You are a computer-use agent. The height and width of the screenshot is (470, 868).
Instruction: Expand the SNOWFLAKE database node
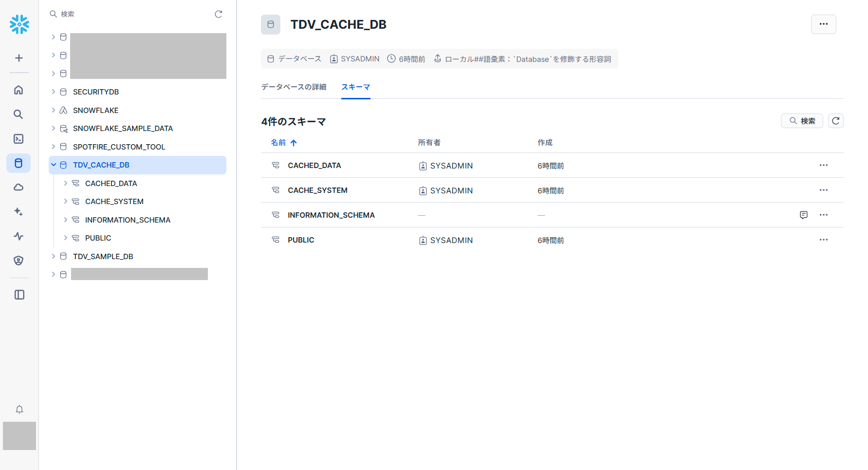click(54, 110)
